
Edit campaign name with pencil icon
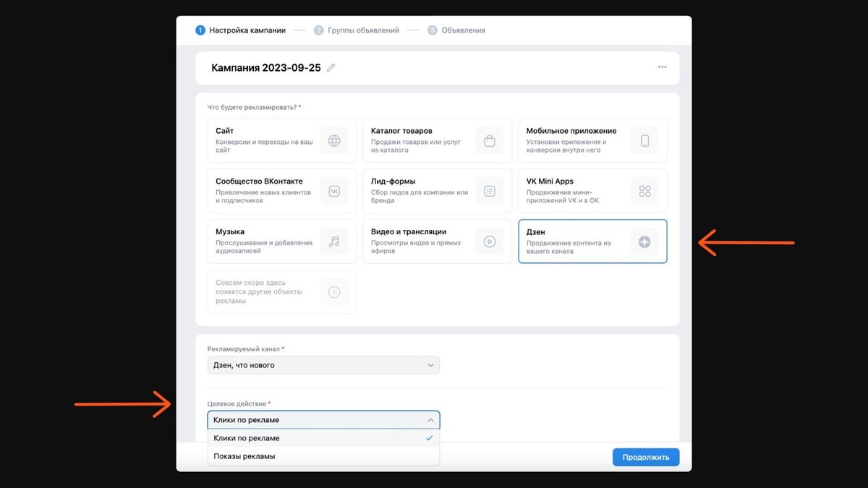(331, 67)
